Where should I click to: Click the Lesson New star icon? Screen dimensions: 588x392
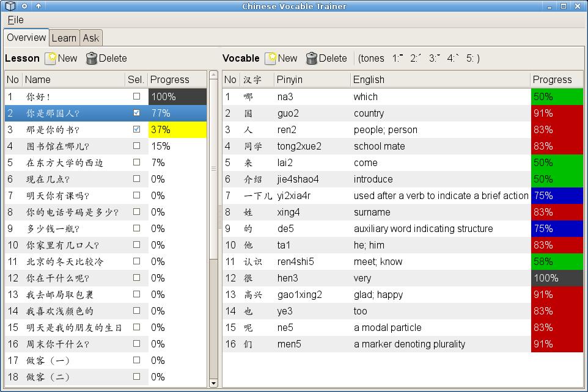tap(51, 59)
